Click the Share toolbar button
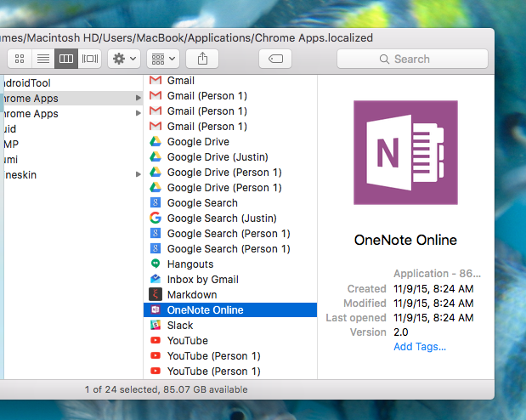This screenshot has width=526, height=420. 202,59
